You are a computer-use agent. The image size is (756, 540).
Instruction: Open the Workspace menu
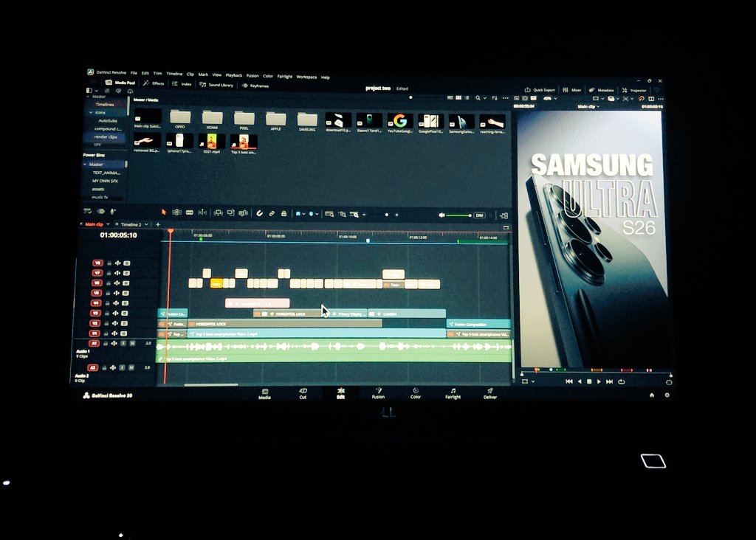[306, 77]
